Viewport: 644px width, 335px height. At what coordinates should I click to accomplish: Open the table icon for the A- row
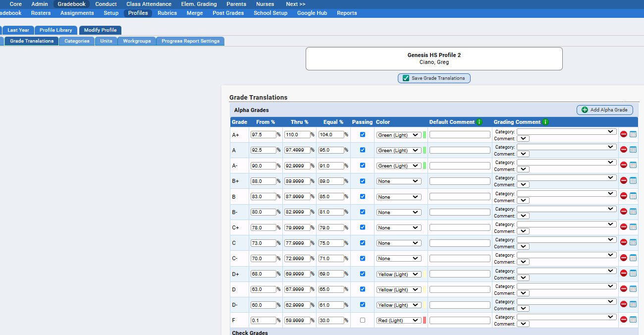(633, 165)
